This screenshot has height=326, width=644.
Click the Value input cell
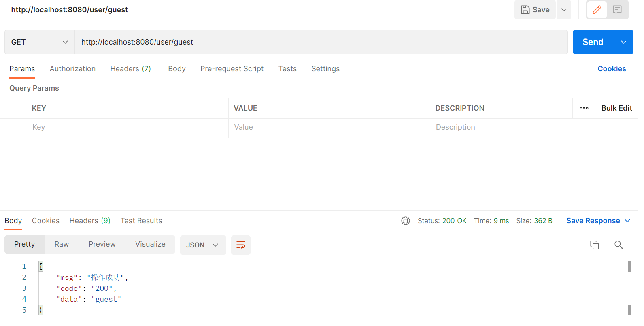coord(329,127)
